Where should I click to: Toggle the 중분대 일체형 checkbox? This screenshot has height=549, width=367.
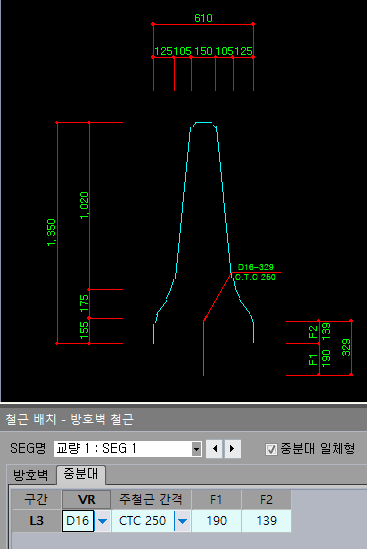tap(271, 449)
